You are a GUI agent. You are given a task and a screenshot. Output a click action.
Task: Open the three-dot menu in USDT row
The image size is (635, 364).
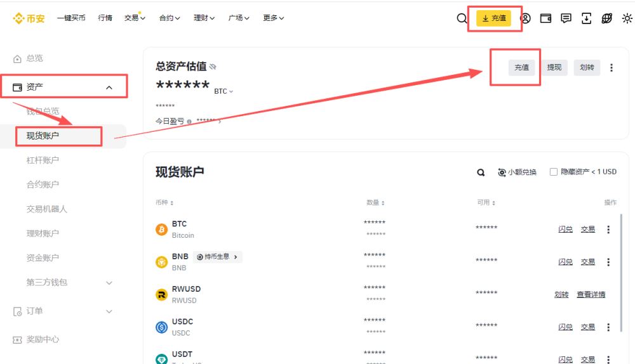(608, 359)
